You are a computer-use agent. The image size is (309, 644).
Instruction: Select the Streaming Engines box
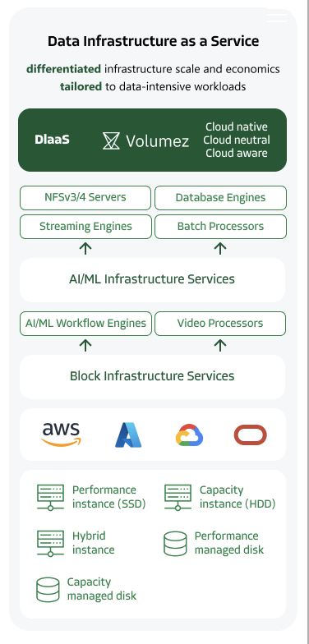pos(85,227)
